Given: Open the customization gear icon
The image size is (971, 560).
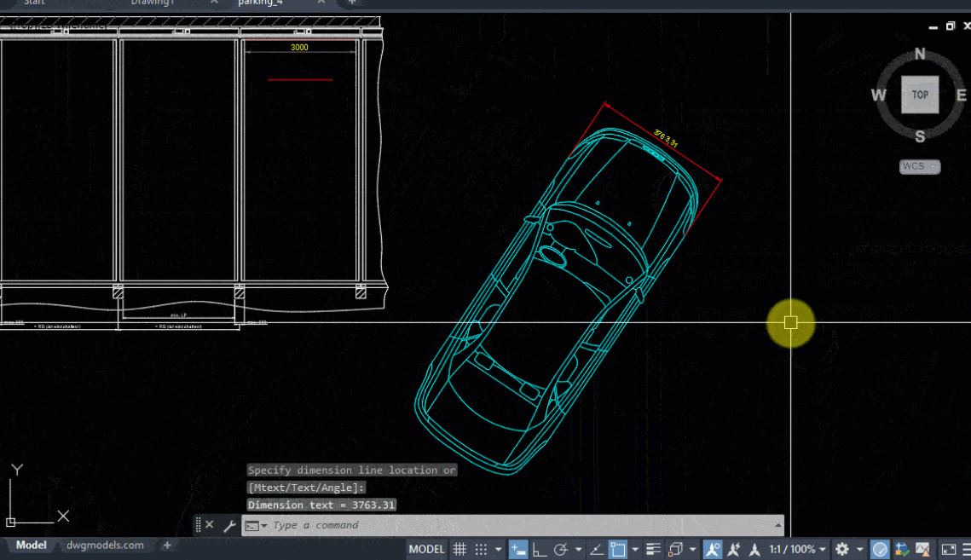Looking at the screenshot, I should click(x=841, y=549).
